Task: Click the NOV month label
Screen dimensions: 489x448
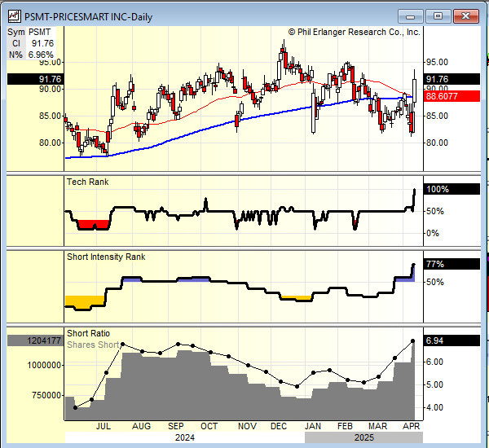Action: click(247, 426)
